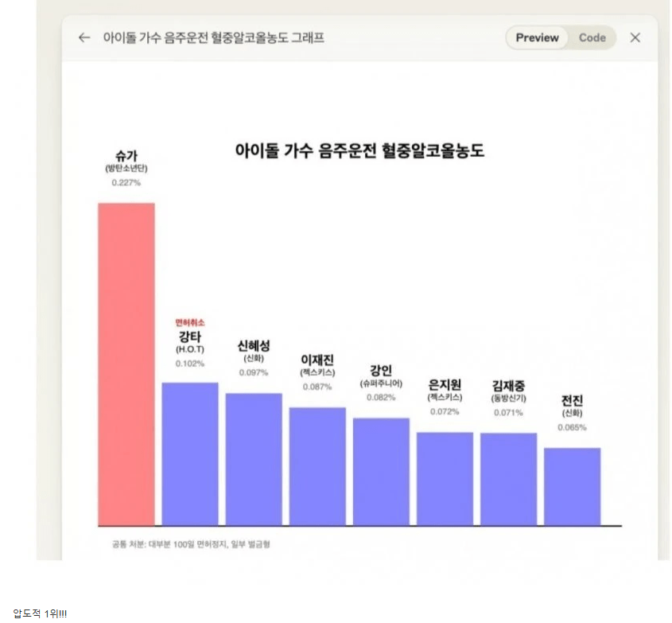Viewport: 672px width, 623px height.
Task: Select the 신혜성 bar in the chart
Action: 254,458
